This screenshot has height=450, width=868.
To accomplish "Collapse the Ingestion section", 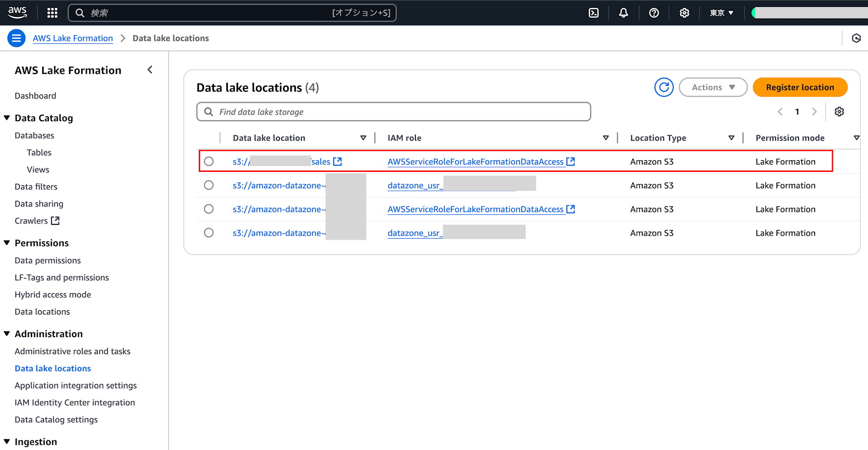I will point(7,441).
